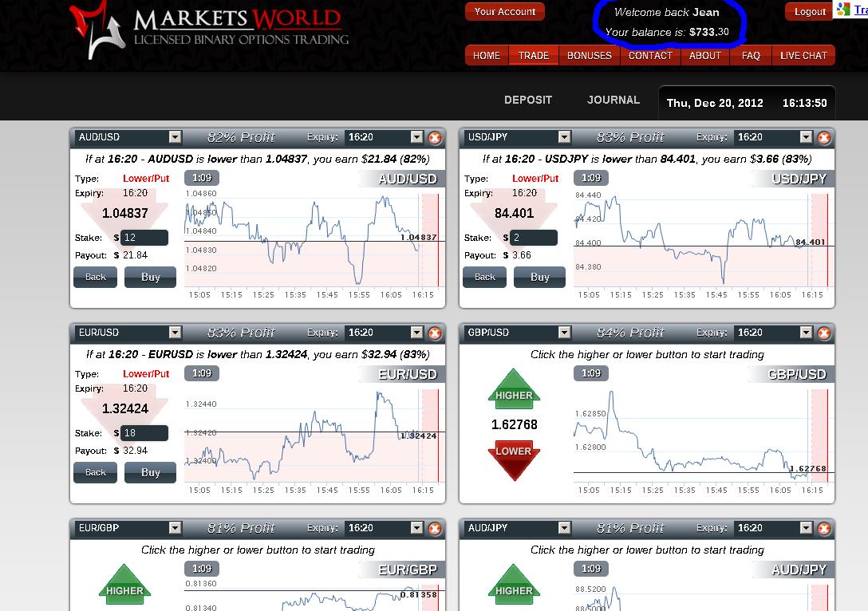Click the AUD/USD strike price 1.04837
The height and width of the screenshot is (611, 868).
coord(125,213)
